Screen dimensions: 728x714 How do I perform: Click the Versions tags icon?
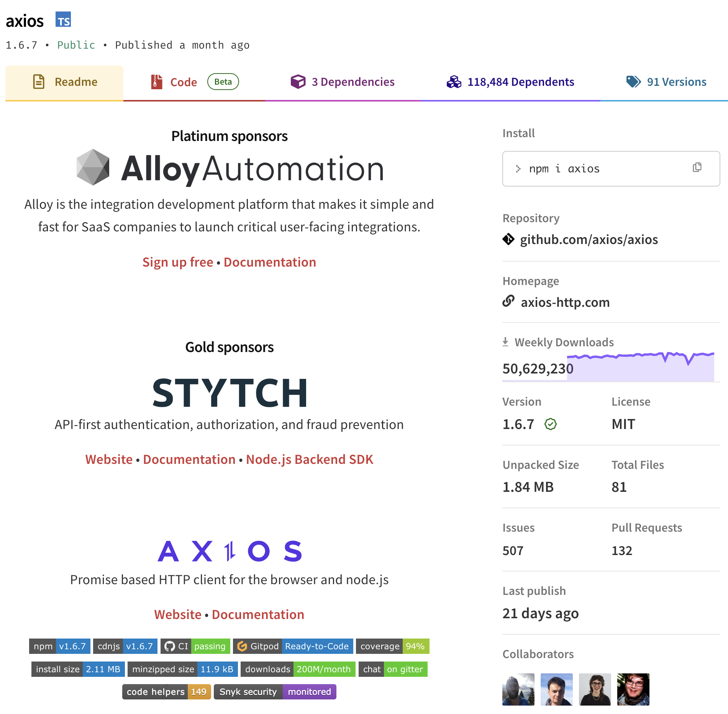coord(633,82)
